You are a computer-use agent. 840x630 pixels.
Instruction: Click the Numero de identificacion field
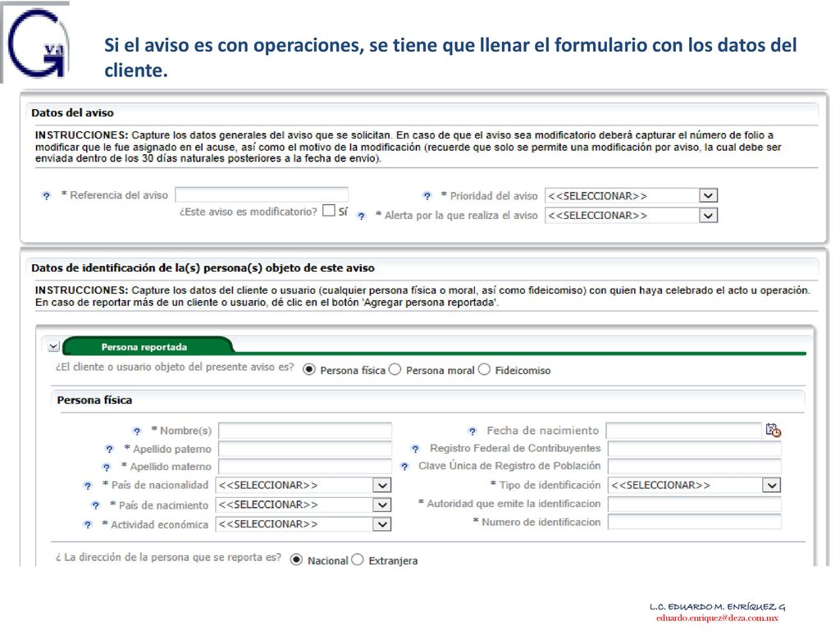click(x=694, y=522)
